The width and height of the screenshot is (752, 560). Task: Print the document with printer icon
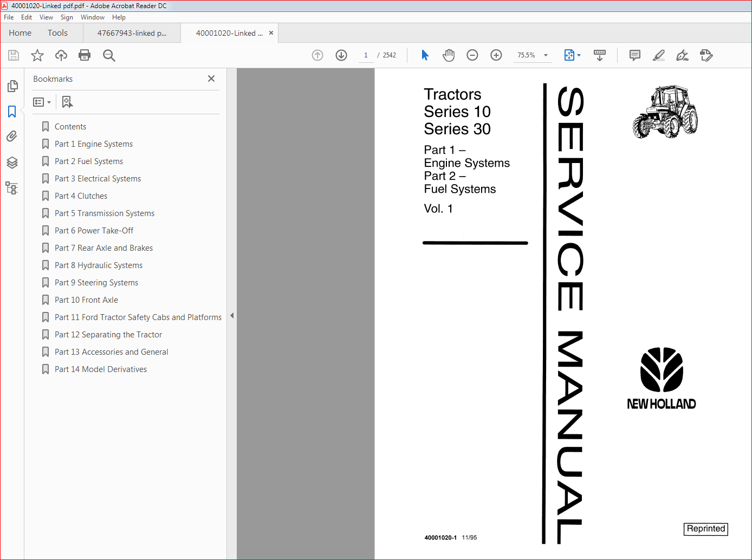[85, 55]
